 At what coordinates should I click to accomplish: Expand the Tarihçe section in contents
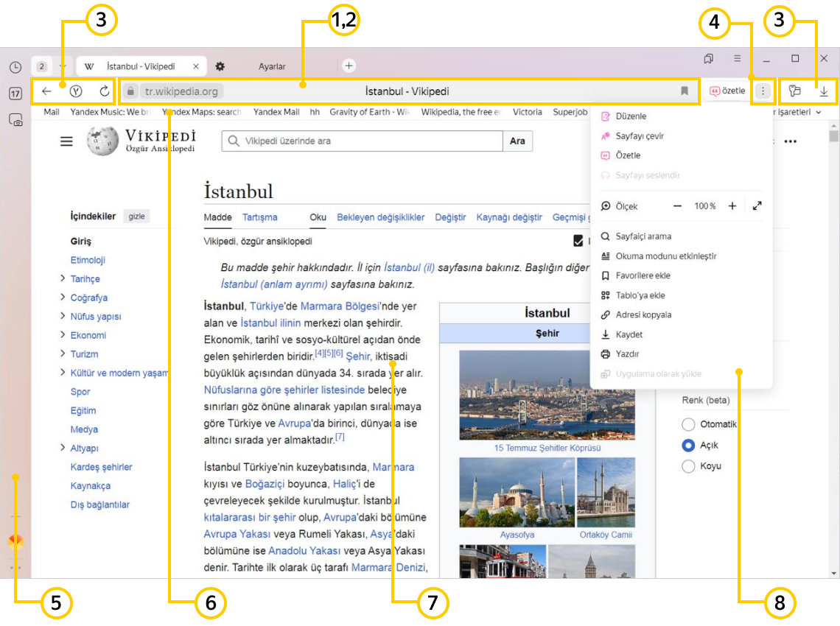point(63,279)
